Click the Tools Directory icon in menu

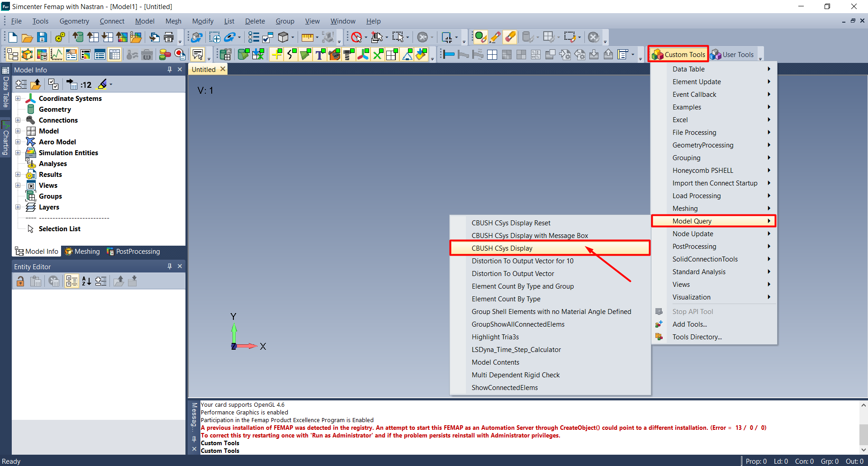click(x=659, y=337)
